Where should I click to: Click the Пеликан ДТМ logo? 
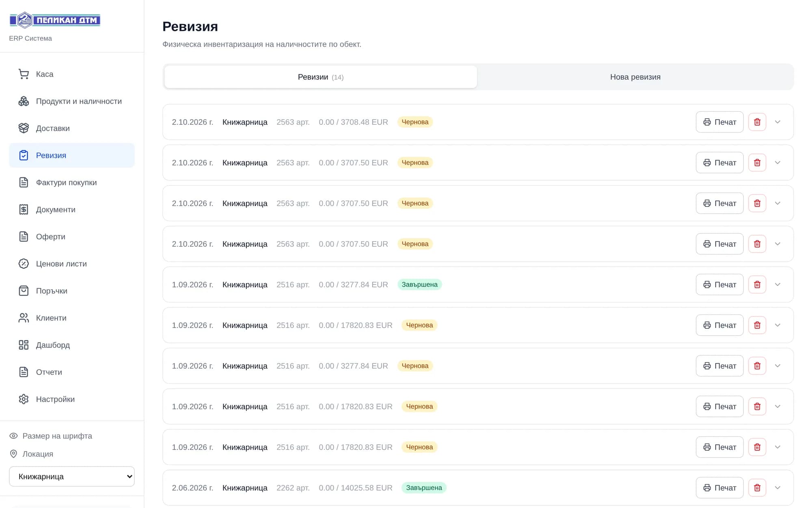click(55, 20)
